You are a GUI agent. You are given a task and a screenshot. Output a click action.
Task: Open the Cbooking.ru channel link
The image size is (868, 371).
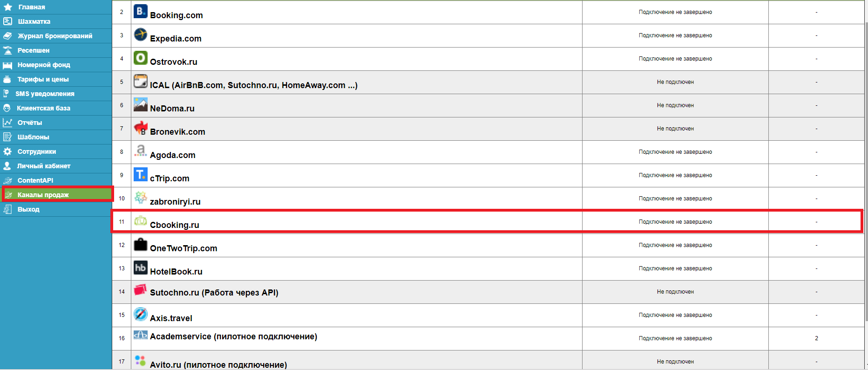[175, 225]
